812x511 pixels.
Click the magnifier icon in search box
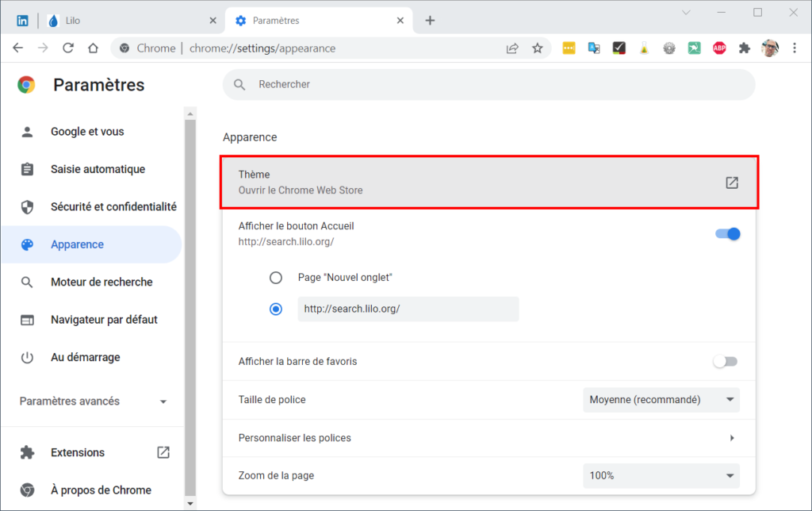click(x=239, y=84)
